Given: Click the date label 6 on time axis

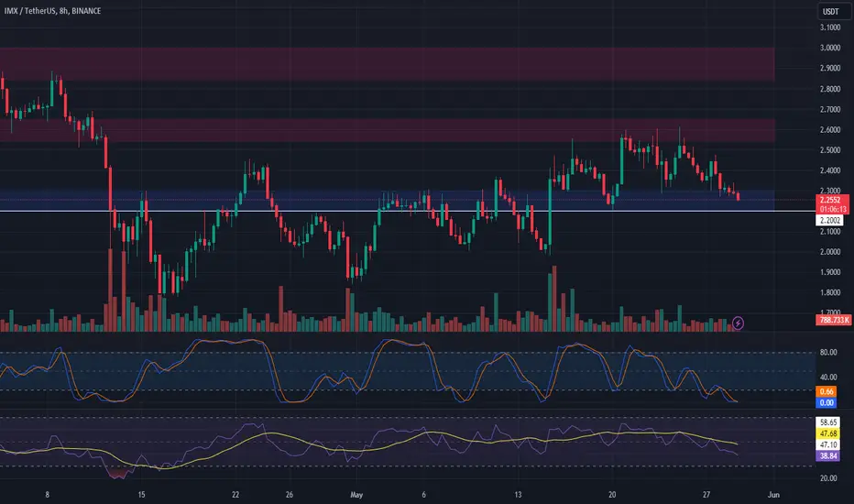Looking at the screenshot, I should pos(423,495).
